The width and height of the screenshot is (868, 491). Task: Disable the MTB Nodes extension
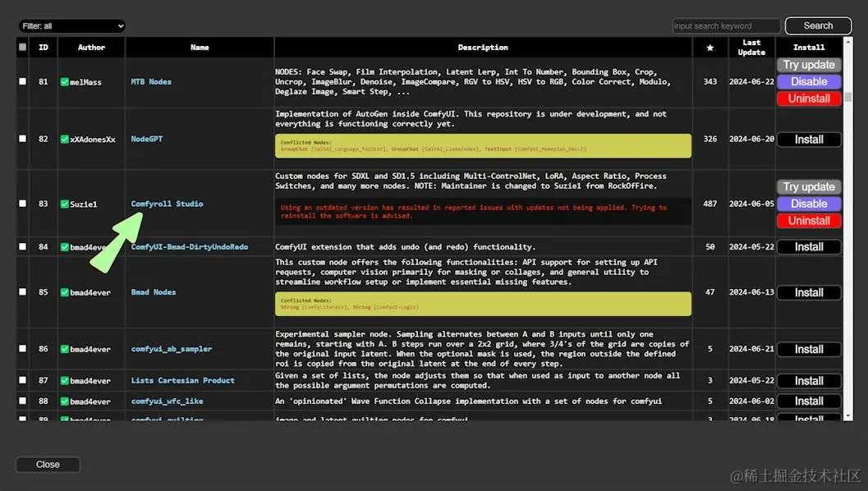coord(809,81)
